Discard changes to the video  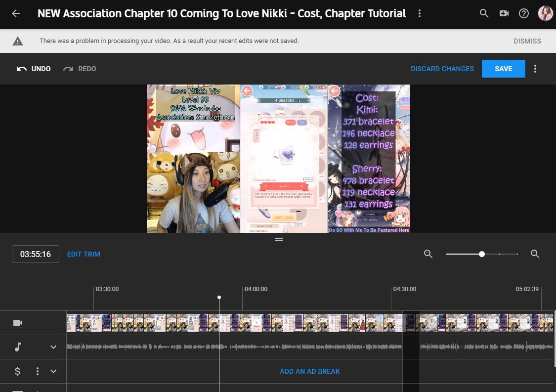(x=442, y=69)
